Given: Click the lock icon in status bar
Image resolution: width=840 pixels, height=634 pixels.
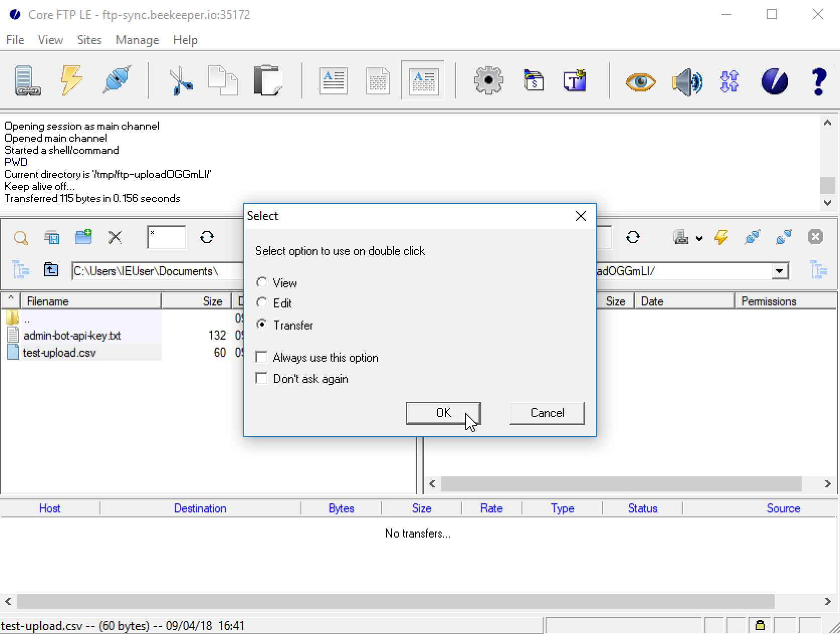Looking at the screenshot, I should [x=760, y=625].
